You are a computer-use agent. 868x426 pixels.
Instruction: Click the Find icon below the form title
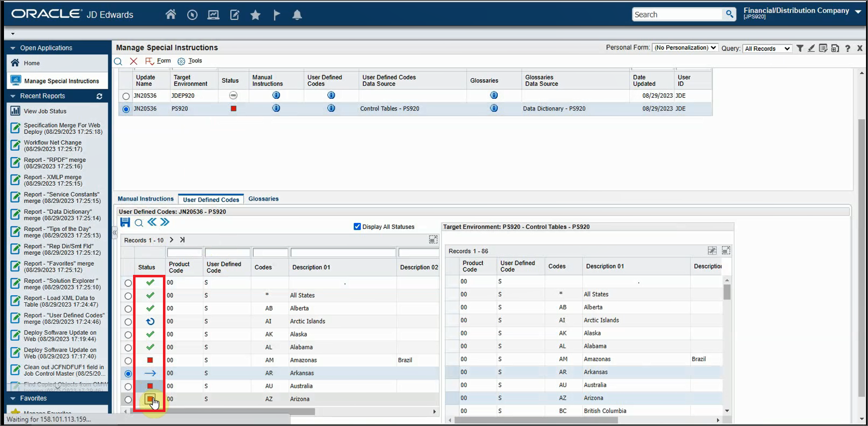point(118,61)
